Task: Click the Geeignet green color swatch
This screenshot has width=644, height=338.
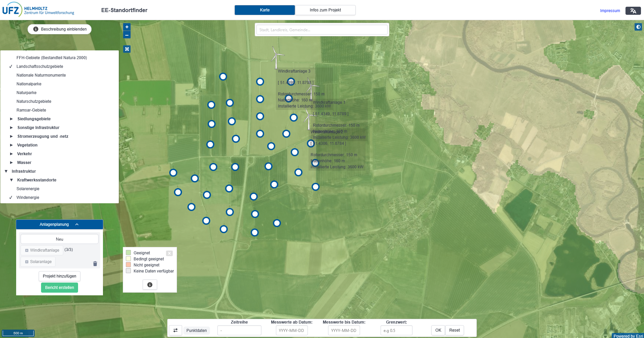Action: point(128,253)
